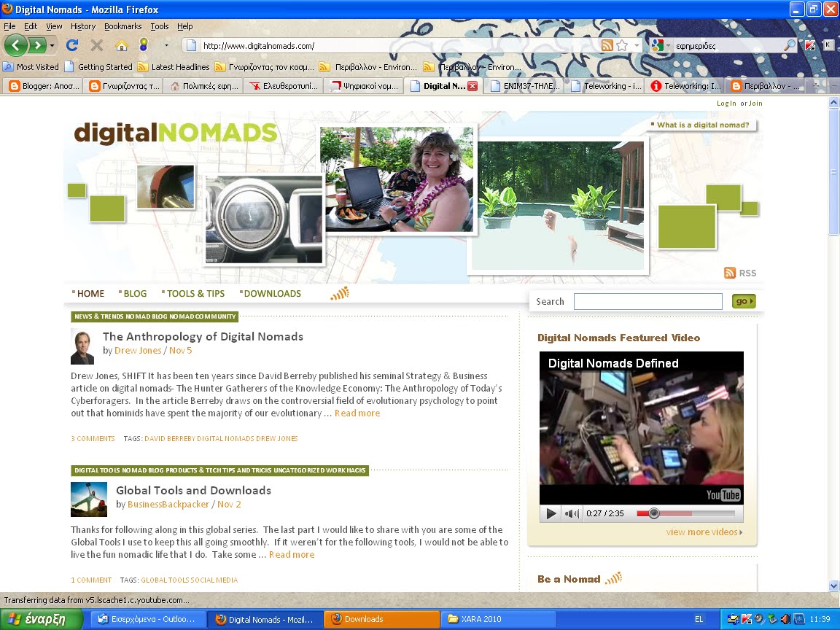Open 'What is a digital nomad?' link

(703, 125)
